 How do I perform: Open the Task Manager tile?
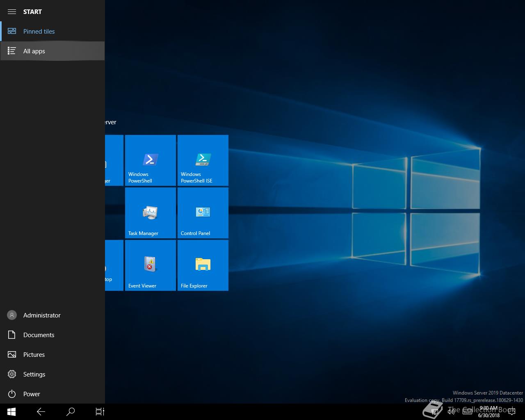(151, 213)
